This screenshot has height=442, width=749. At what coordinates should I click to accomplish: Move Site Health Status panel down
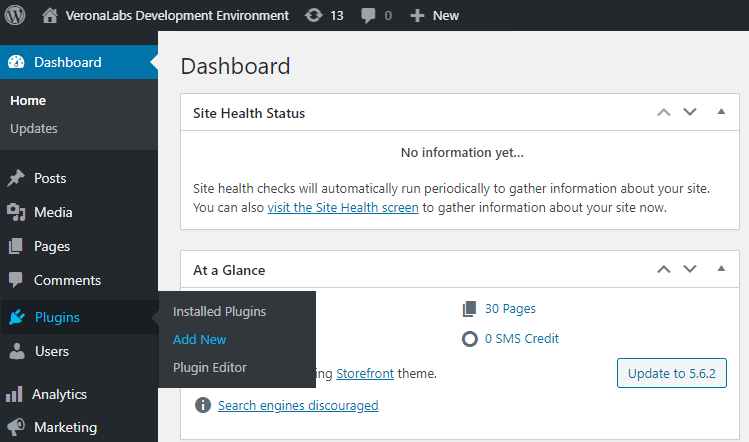click(x=690, y=112)
